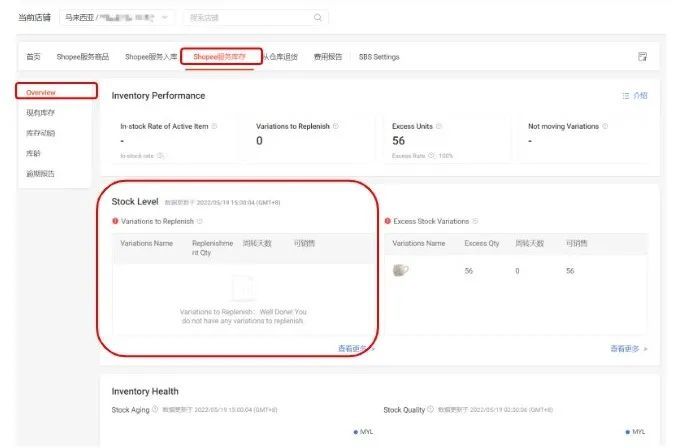This screenshot has height=448, width=681.
Task: Click info icon beside Excess Stock Variations
Action: pyautogui.click(x=475, y=221)
